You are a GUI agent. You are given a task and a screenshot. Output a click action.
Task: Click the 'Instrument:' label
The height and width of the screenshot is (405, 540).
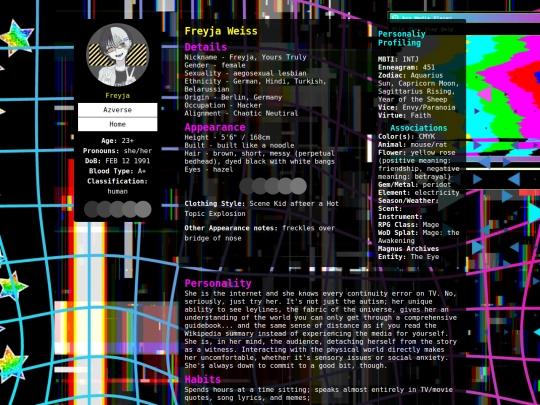400,217
